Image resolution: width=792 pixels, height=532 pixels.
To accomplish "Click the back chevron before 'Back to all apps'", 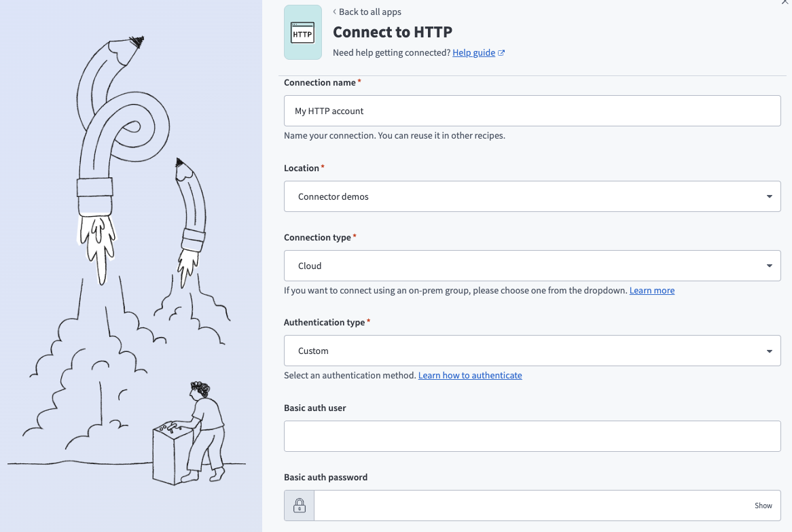I will tap(335, 12).
